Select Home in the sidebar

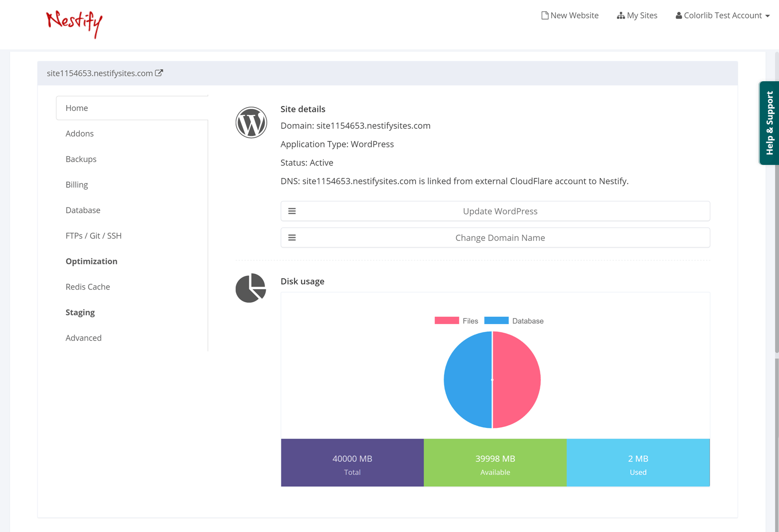[x=76, y=108]
